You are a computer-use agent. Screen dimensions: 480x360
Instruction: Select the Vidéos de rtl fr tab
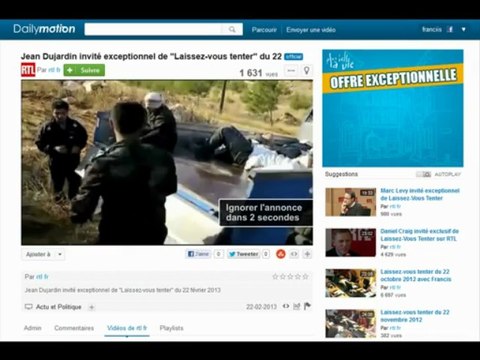[127, 328]
